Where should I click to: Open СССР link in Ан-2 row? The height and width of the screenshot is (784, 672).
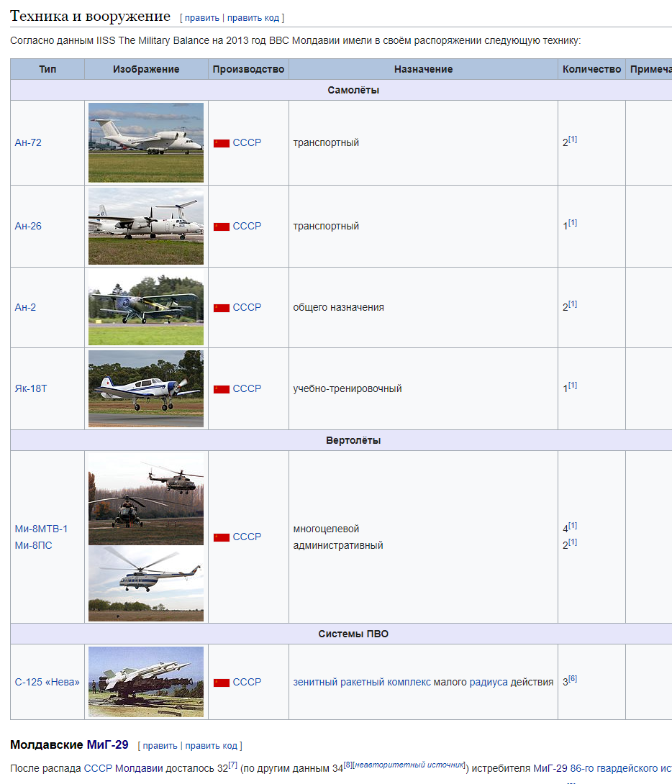click(x=247, y=307)
